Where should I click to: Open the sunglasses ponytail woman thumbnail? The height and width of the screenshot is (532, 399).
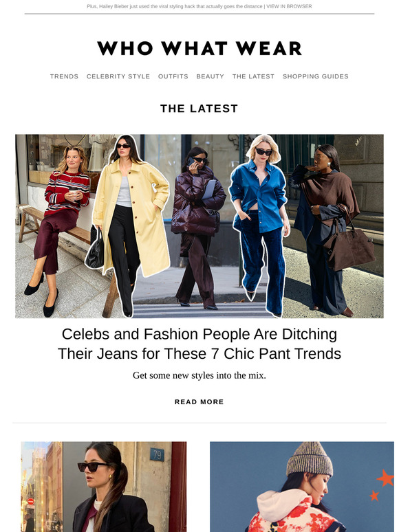coord(104,487)
